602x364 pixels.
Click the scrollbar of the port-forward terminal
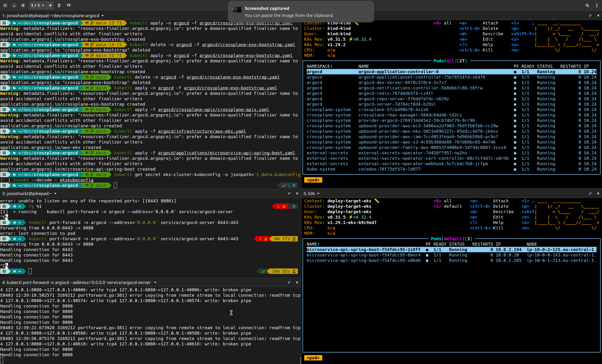(x=300, y=360)
